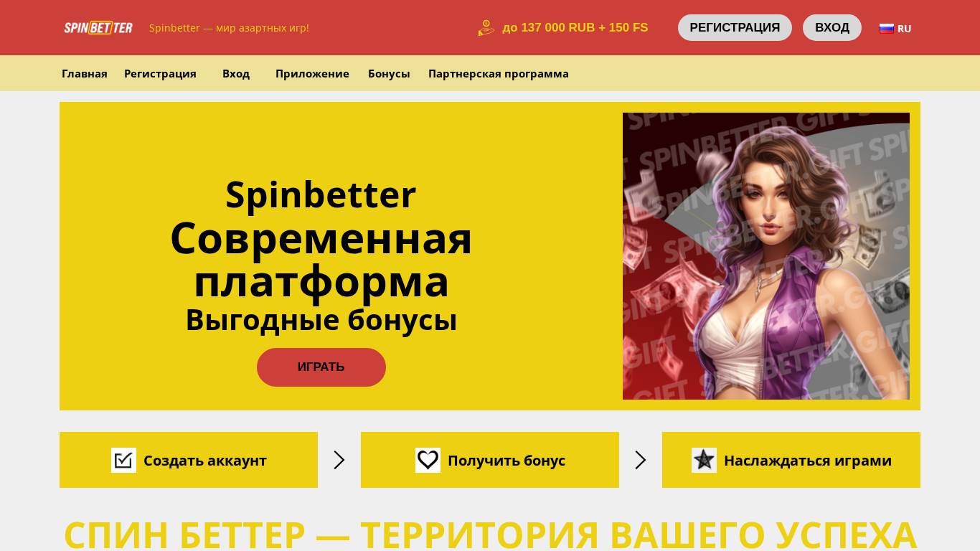The width and height of the screenshot is (980, 551).
Task: Open the RU language selector
Action: 895,29
